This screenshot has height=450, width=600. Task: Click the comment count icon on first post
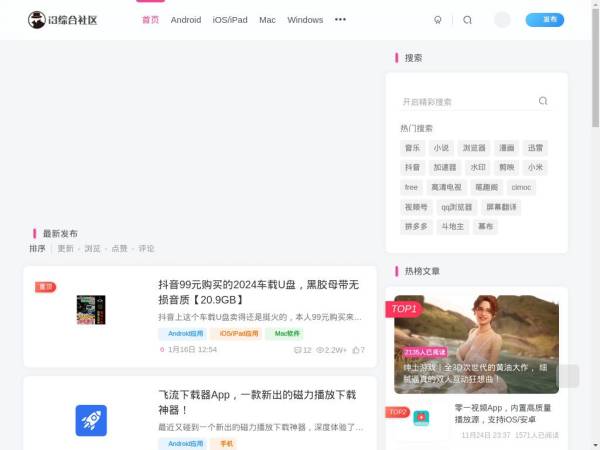pos(298,350)
